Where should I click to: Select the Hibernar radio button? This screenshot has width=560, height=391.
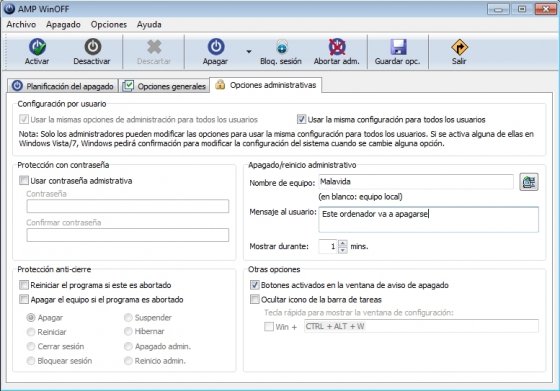[x=128, y=332]
